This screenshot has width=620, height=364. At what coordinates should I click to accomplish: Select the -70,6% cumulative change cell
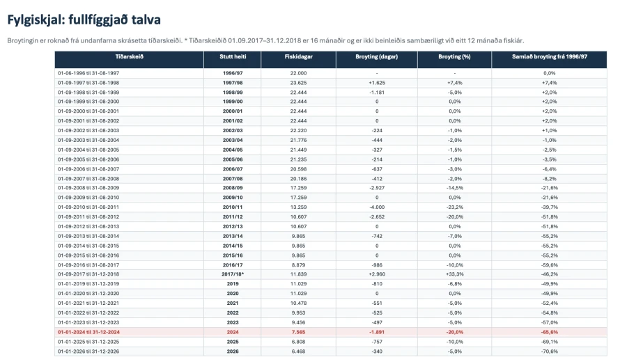tap(550, 351)
